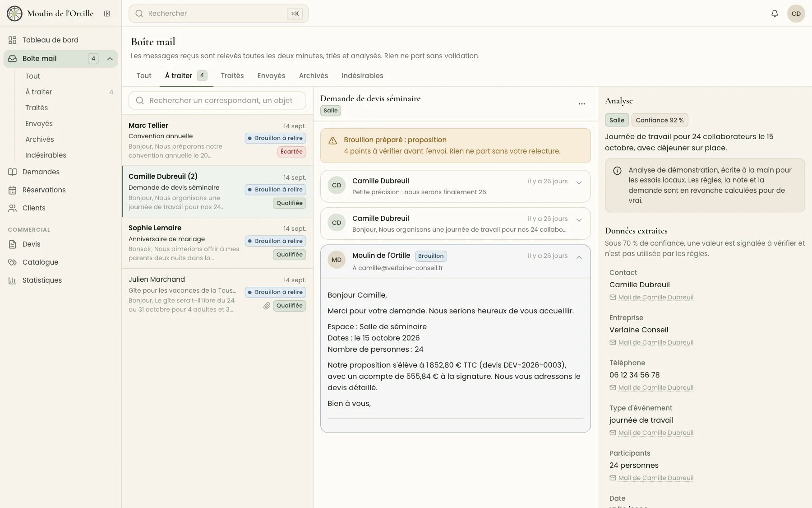Collapse the Moulin de l'Ortille draft message

(x=579, y=257)
